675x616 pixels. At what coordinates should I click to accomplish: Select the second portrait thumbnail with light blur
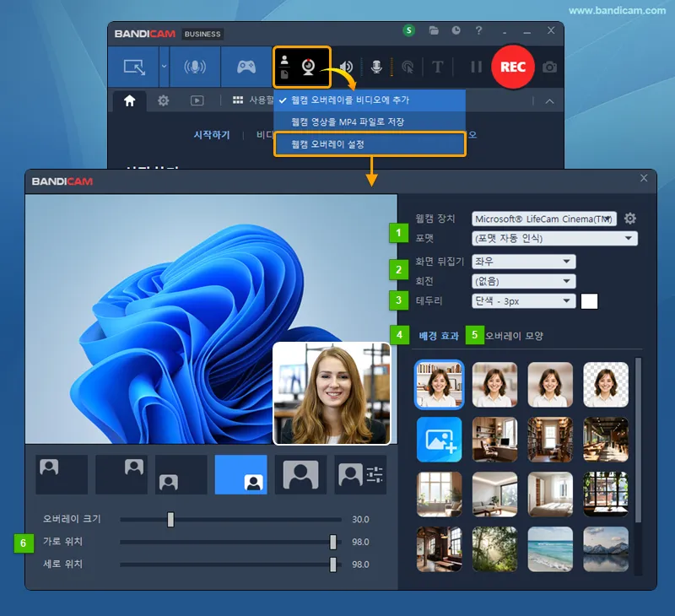494,385
